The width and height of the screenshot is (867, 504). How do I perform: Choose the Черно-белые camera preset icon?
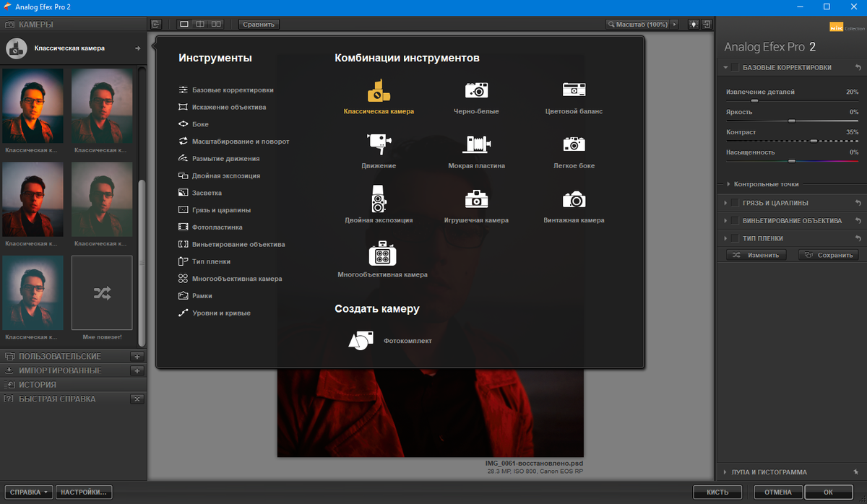coord(476,90)
